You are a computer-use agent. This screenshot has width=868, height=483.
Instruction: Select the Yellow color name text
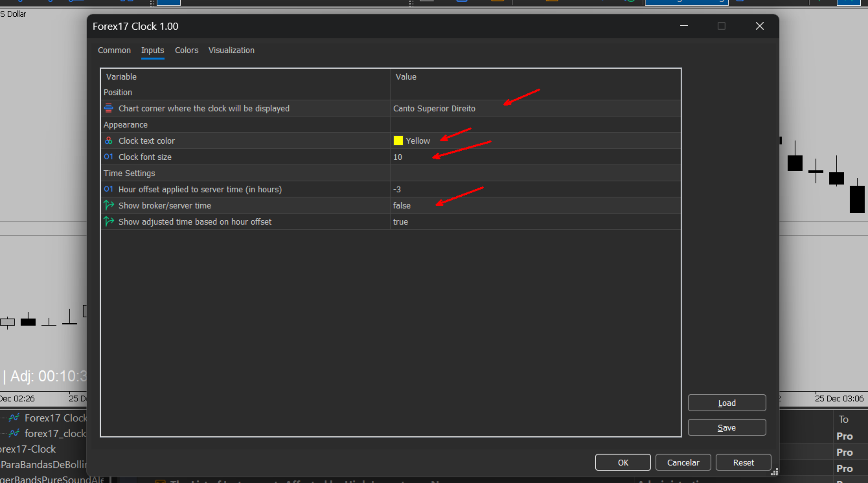pos(418,140)
